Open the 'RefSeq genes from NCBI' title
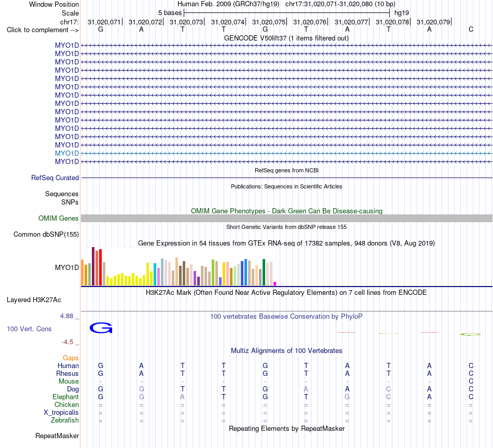Screen dimensions: 493x448 pyautogui.click(x=286, y=170)
